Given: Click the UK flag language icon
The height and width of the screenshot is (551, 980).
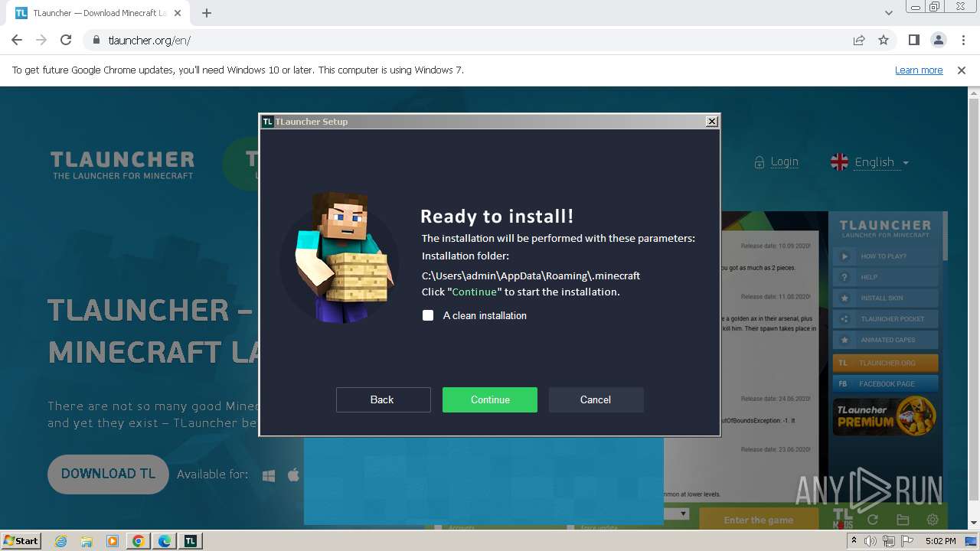Looking at the screenshot, I should coord(840,162).
